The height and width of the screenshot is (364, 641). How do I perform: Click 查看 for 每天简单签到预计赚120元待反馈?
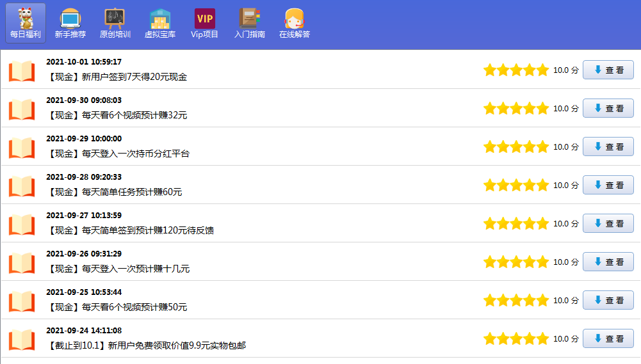(x=608, y=223)
